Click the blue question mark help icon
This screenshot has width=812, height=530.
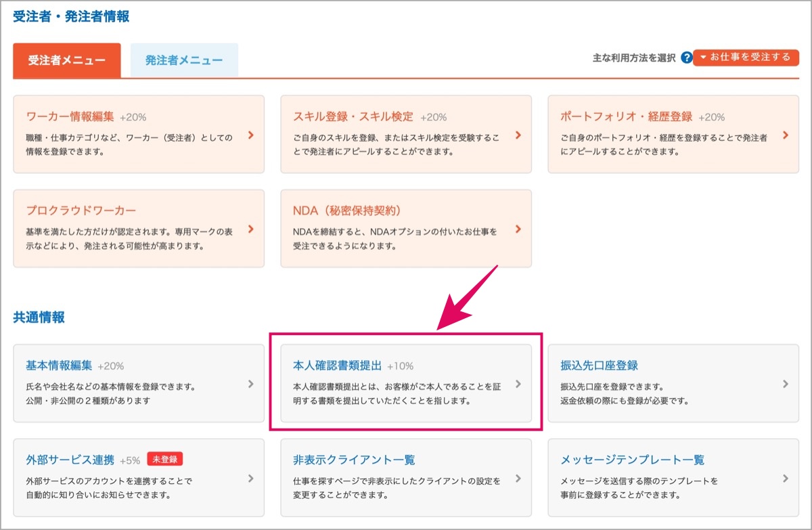[x=686, y=58]
